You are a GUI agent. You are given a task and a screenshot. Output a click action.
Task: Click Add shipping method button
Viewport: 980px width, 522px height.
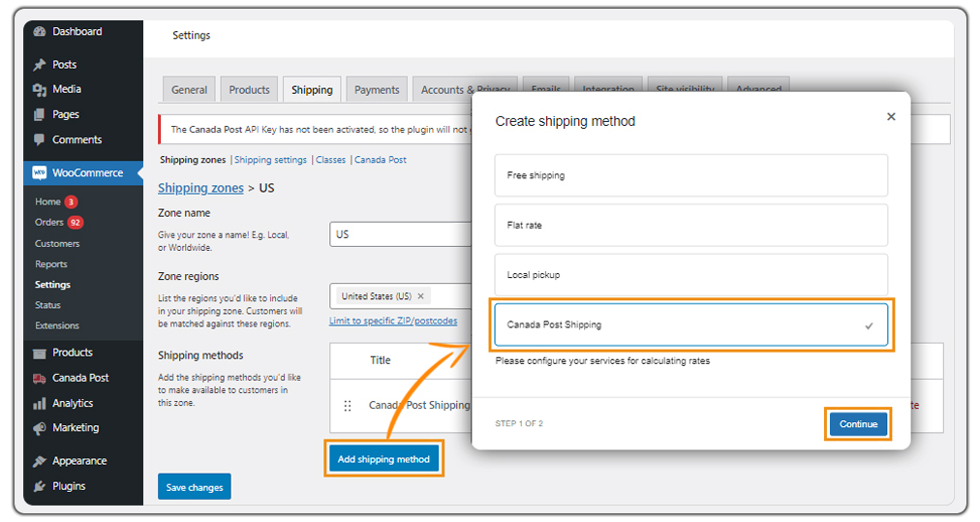pyautogui.click(x=383, y=459)
